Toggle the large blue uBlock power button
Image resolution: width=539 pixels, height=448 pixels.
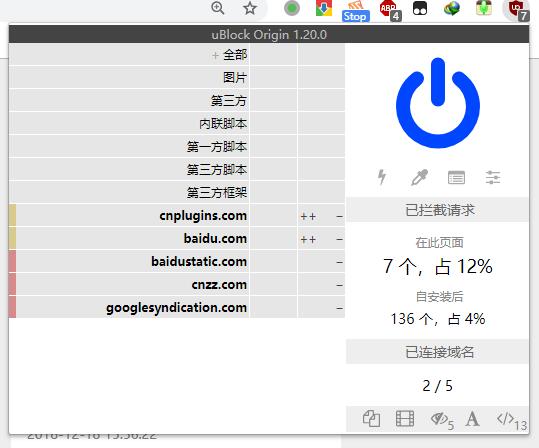pyautogui.click(x=438, y=103)
